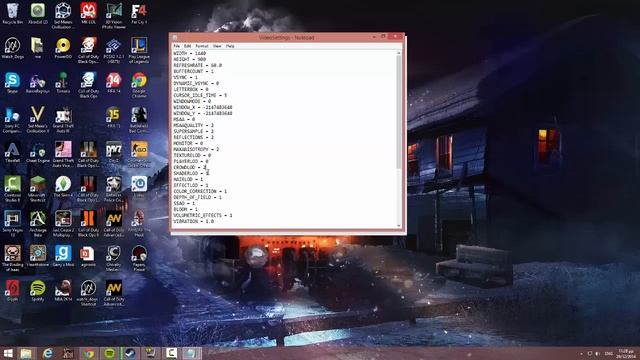
Task: Select the Minecraft shortcut icon
Action: pyautogui.click(x=38, y=189)
